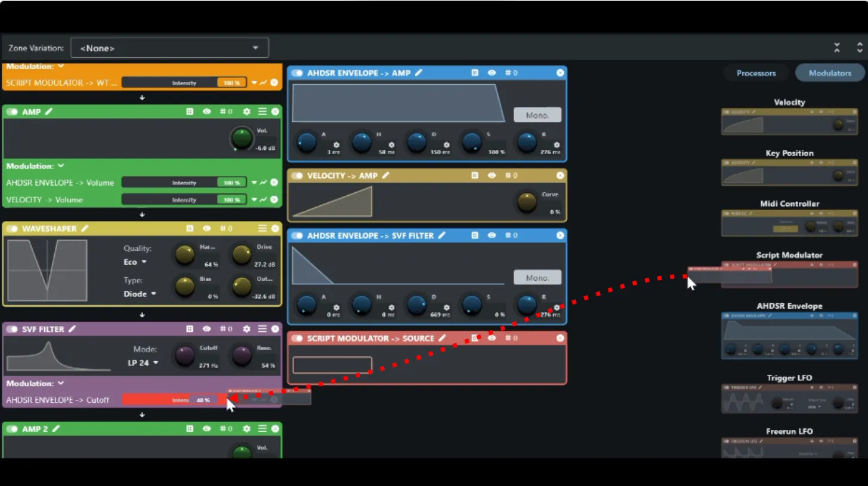Open the AMP module gear settings
868x486 pixels.
[246, 112]
